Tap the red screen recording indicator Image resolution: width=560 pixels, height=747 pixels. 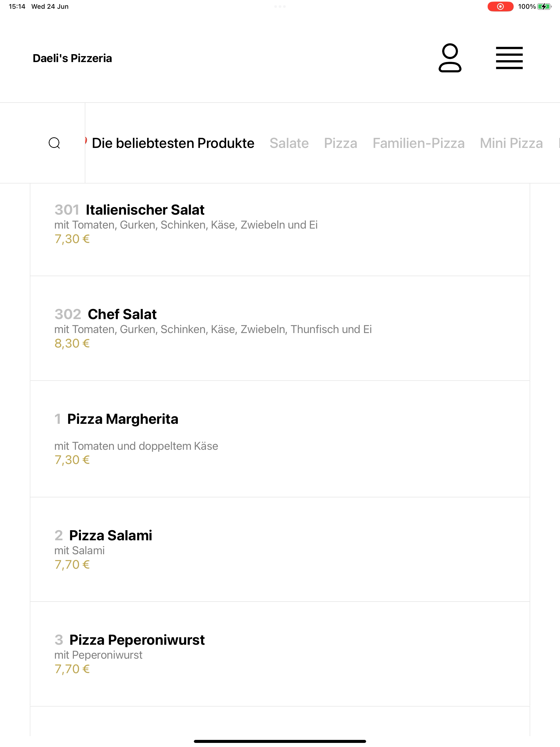coord(500,6)
